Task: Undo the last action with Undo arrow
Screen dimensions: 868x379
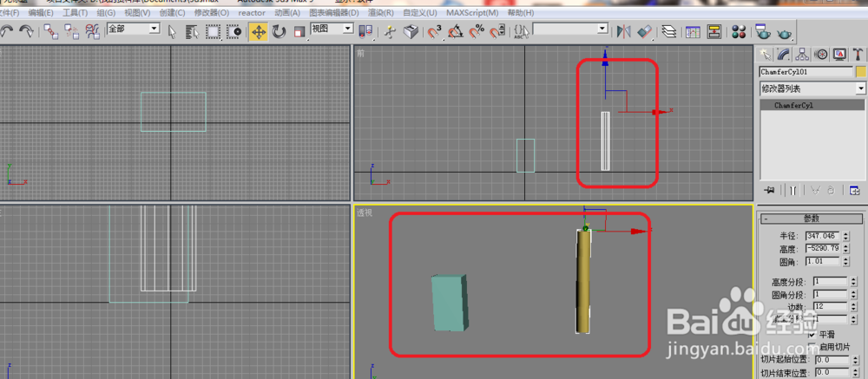Action: [x=7, y=31]
